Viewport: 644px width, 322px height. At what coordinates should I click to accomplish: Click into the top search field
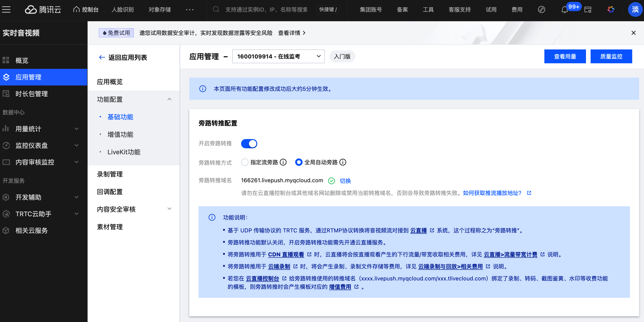266,9
